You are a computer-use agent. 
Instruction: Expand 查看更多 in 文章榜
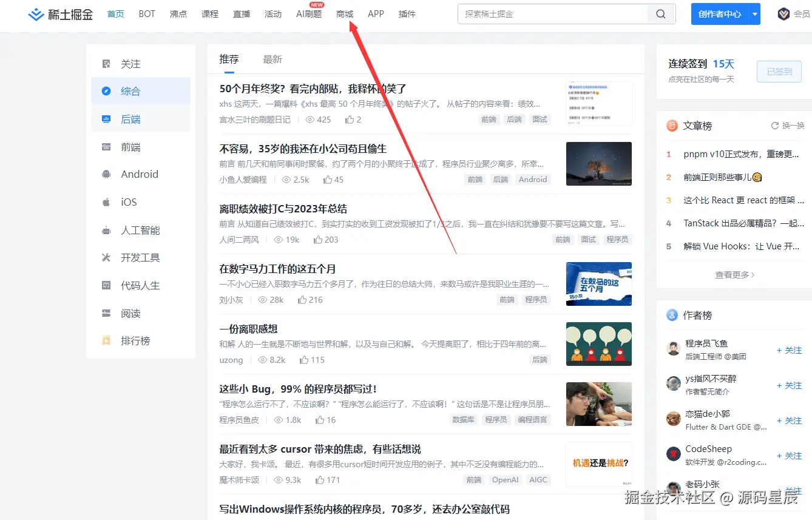735,275
